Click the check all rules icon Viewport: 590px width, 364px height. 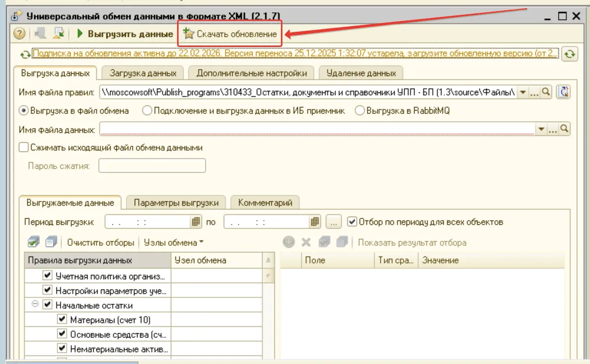34,242
